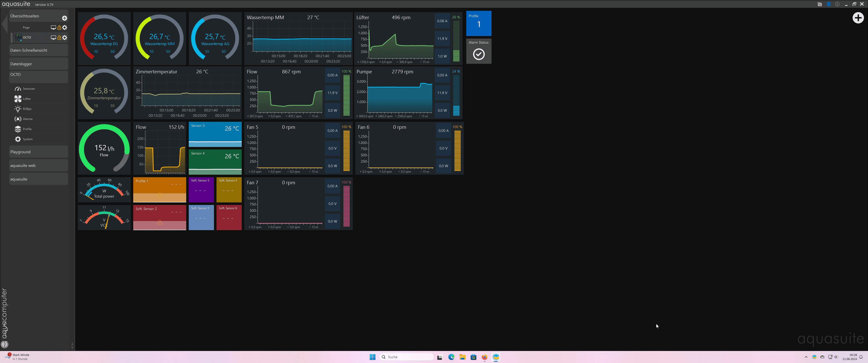Screen dimensions: 868x363
Task: Open the RGBpx lighting section
Action: [x=27, y=109]
